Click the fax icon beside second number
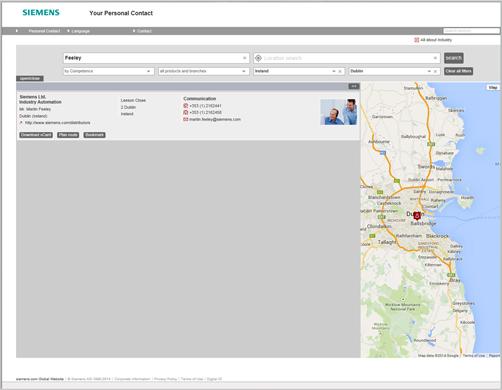Viewport: 502px width, 390px height. (186, 112)
